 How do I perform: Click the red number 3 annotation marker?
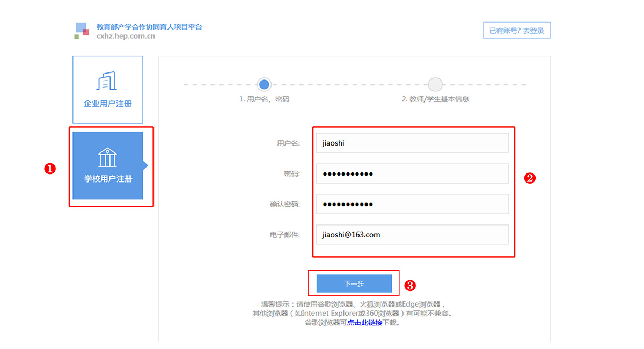(411, 286)
